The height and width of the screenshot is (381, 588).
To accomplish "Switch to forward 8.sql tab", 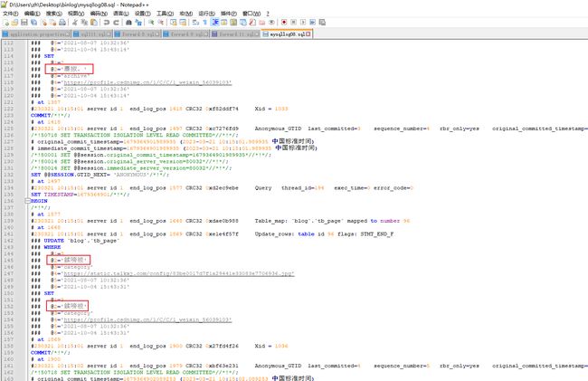I will (x=138, y=34).
